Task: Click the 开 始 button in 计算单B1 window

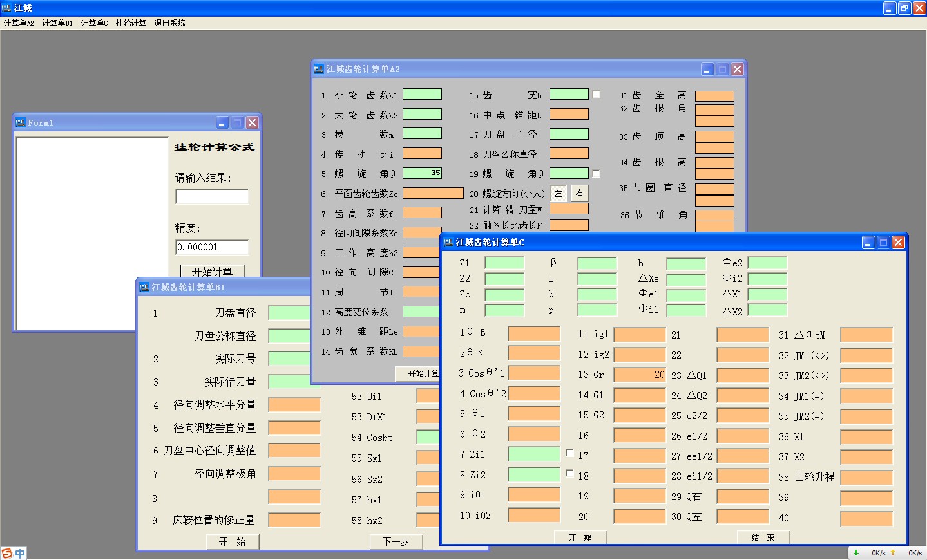Action: click(x=233, y=541)
